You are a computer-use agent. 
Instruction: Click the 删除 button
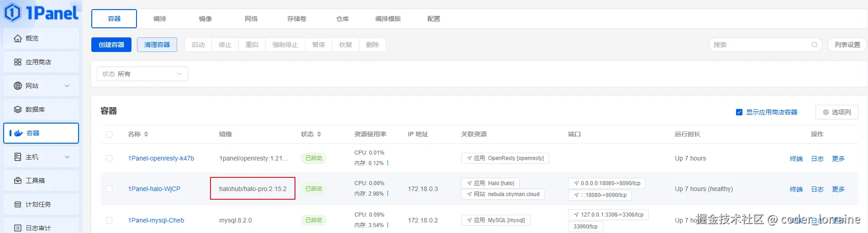(373, 45)
